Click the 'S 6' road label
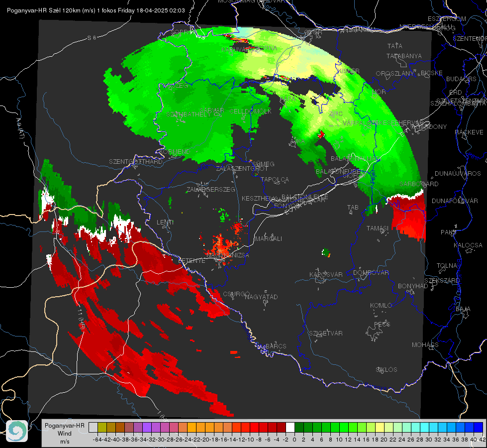The width and height of the screenshot is (487, 448). tap(92, 38)
